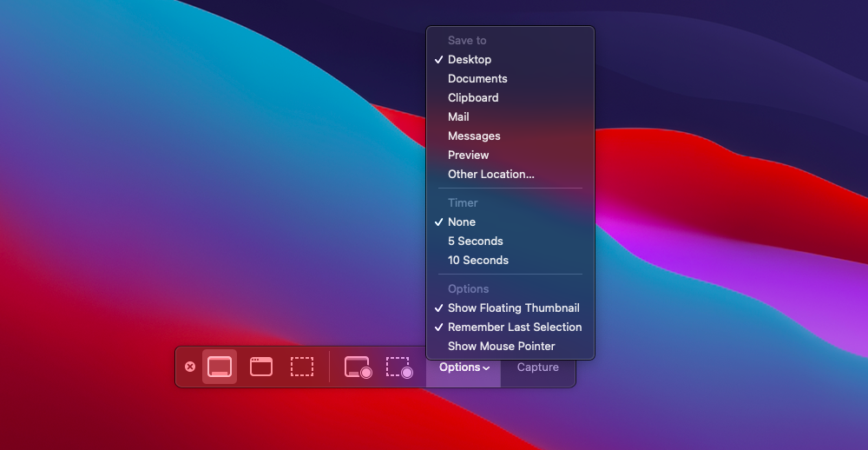Select Record Entire Screen icon
This screenshot has height=450, width=868.
point(358,367)
